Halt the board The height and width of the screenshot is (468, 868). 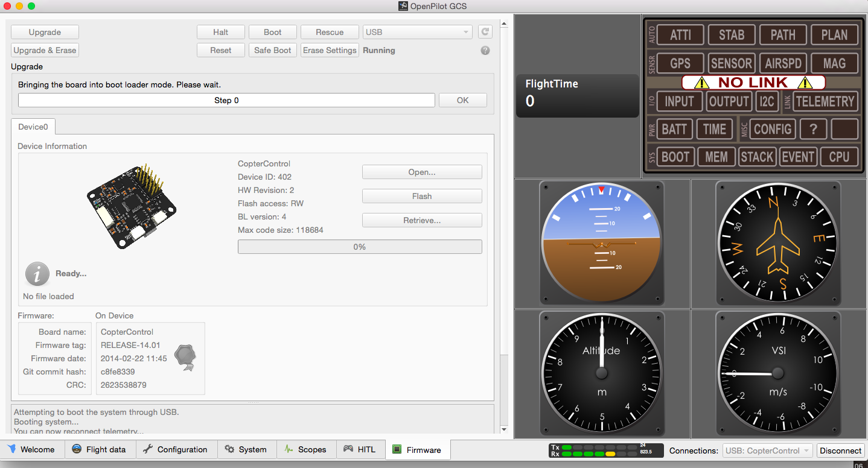pyautogui.click(x=221, y=32)
